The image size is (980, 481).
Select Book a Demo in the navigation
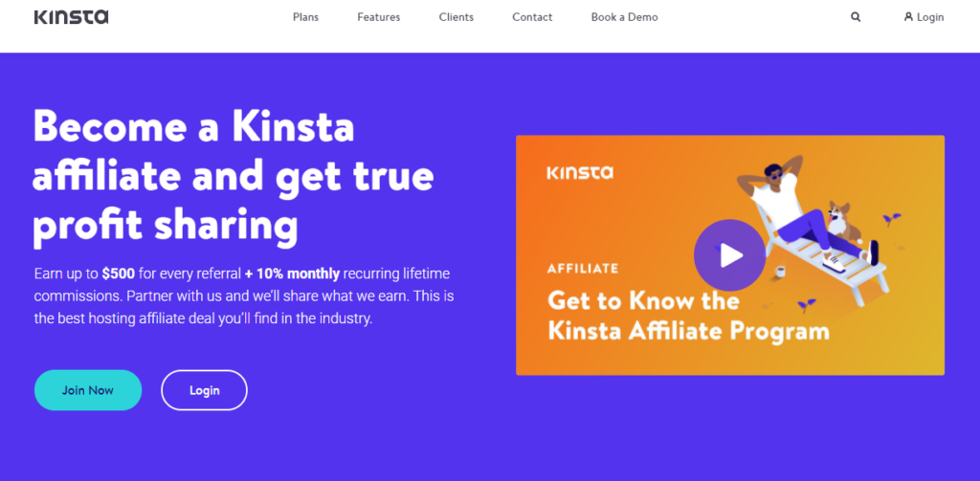(x=624, y=17)
